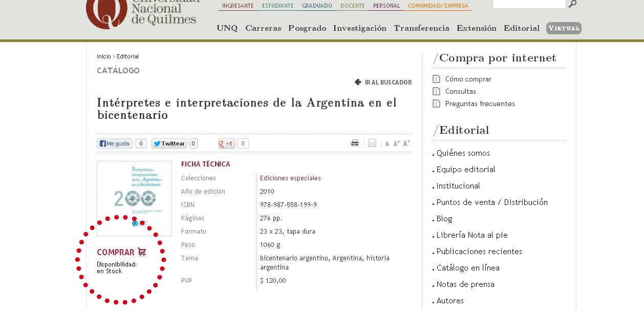The width and height of the screenshot is (644, 309).
Task: Select the Graduado tab
Action: point(317,6)
